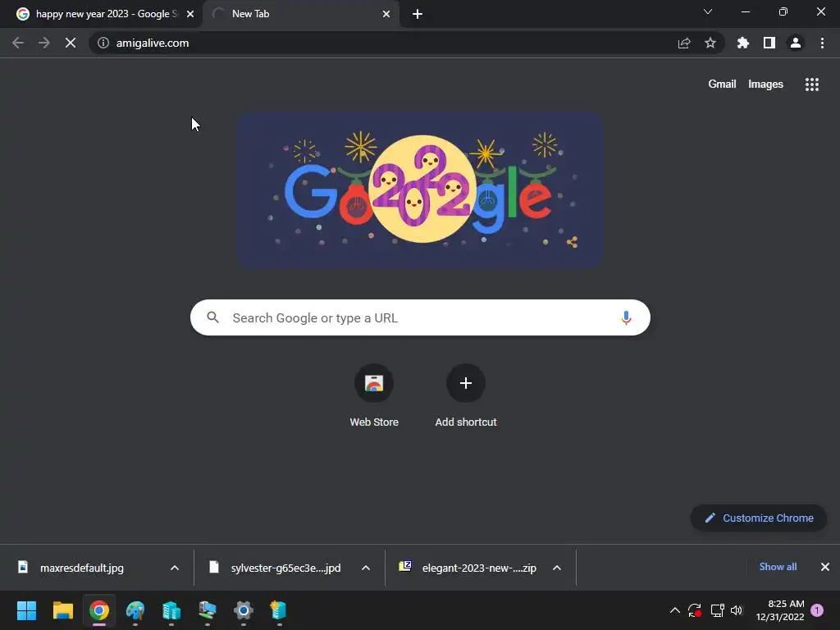Open the elegant-2023-new zip download
The width and height of the screenshot is (840, 630).
(478, 568)
